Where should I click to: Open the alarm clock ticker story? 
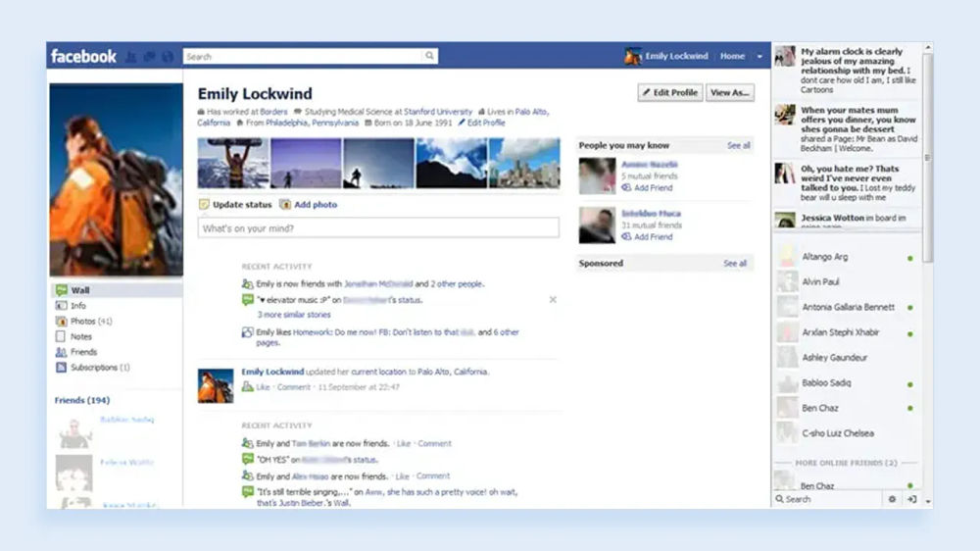tap(847, 71)
